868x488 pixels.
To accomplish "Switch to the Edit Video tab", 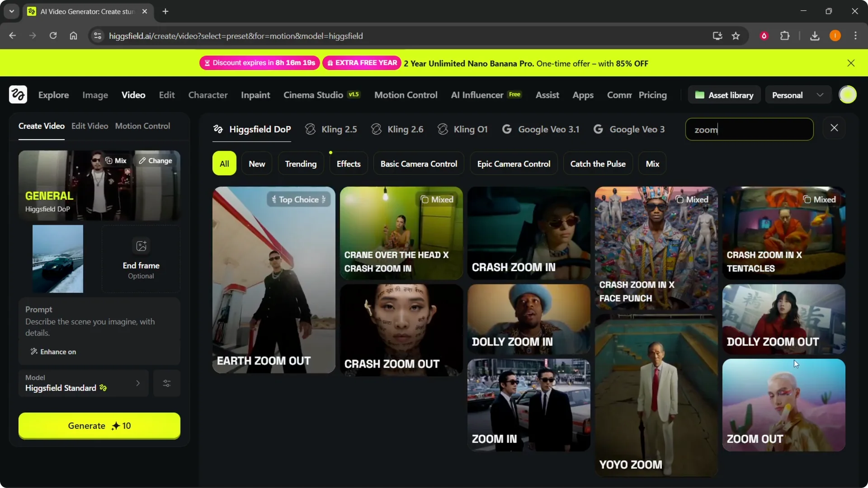I will pyautogui.click(x=90, y=126).
